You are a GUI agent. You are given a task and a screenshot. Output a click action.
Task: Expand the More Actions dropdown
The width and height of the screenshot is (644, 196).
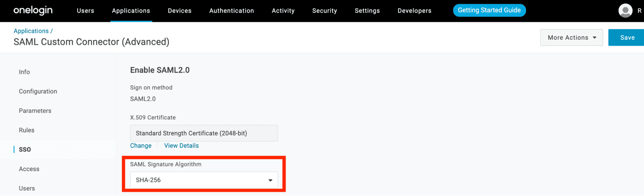pos(571,38)
